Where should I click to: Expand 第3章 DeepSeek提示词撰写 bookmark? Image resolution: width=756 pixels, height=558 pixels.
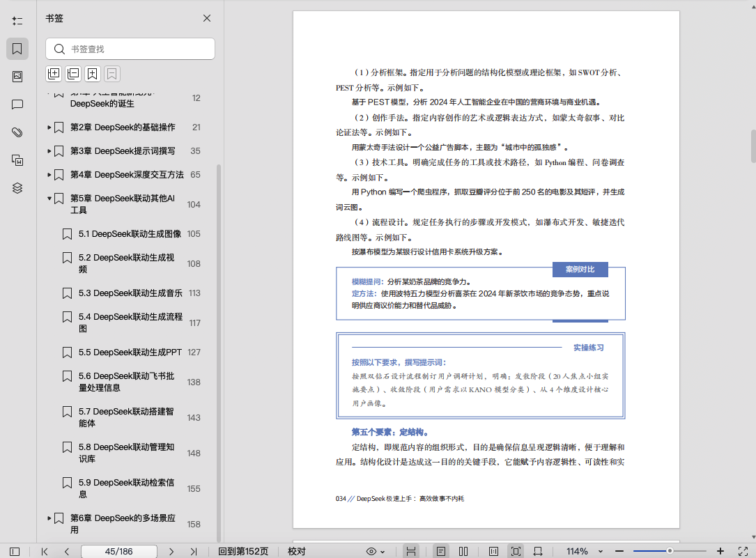click(x=49, y=151)
